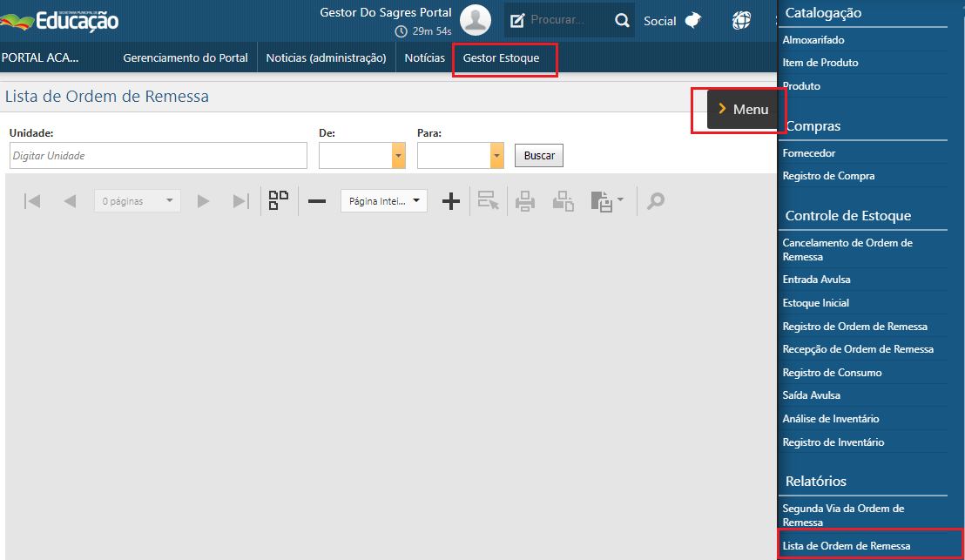Open the Gestor Estoque tab
This screenshot has width=965, height=560.
(501, 58)
